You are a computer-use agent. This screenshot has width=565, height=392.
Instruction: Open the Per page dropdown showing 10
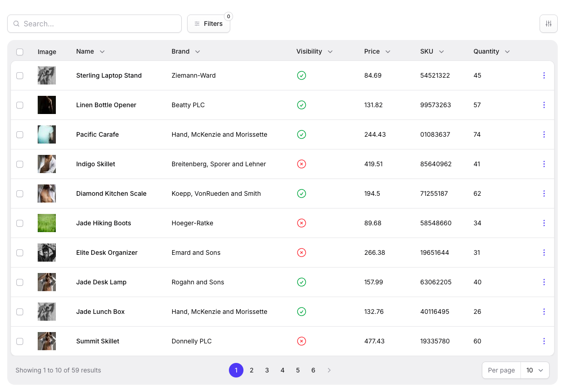(x=535, y=370)
